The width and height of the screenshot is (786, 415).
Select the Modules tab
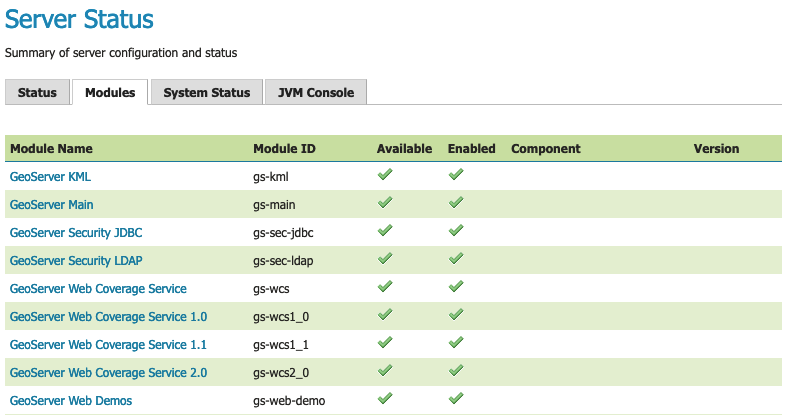[110, 93]
